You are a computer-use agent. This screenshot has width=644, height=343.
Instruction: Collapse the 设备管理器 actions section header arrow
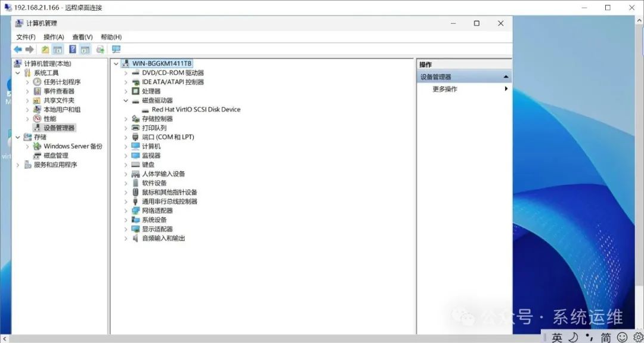506,77
